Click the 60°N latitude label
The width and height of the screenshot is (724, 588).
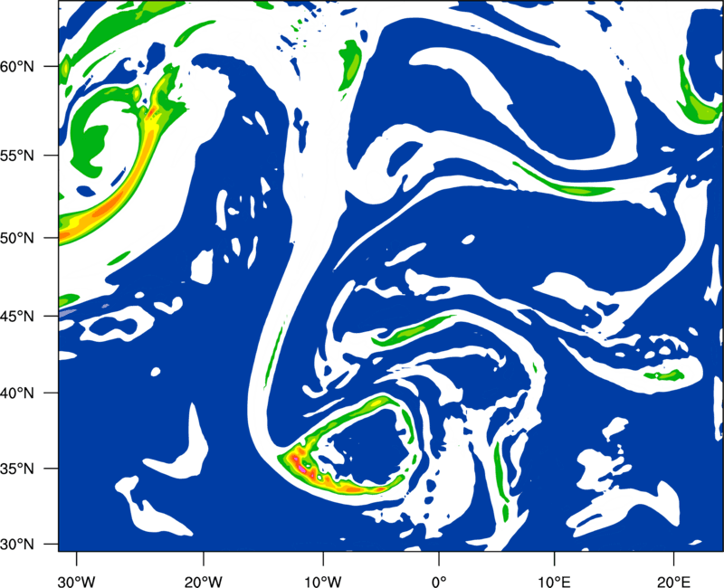click(x=17, y=67)
